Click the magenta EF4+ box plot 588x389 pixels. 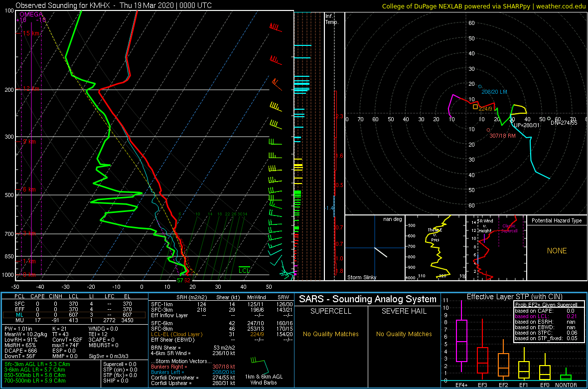(461, 336)
